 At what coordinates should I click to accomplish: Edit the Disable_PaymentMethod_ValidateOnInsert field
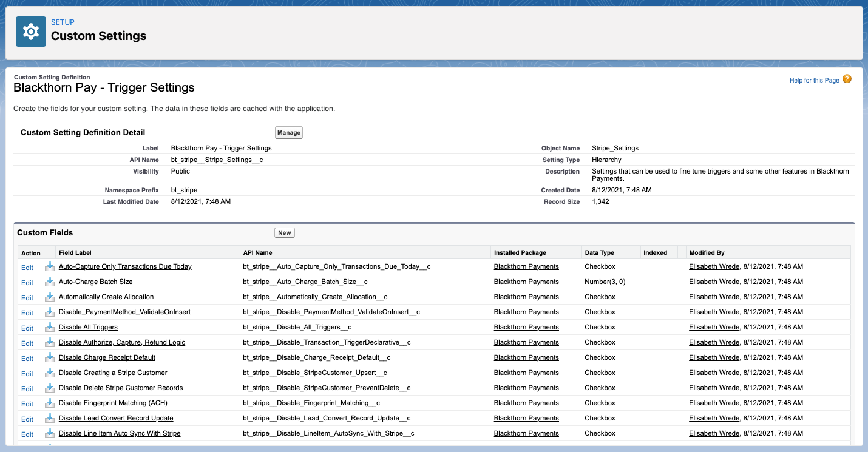point(27,312)
